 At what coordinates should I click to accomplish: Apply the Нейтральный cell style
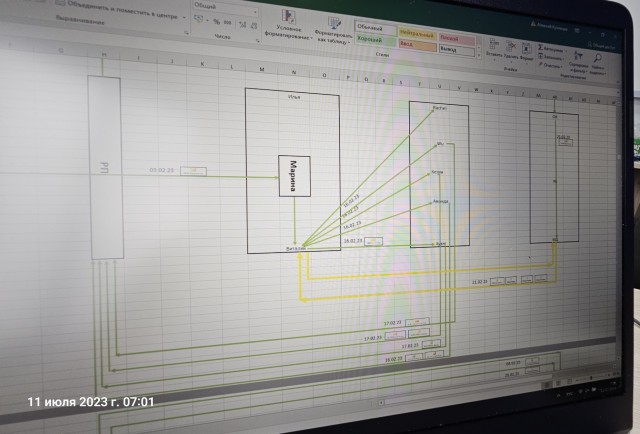click(x=419, y=32)
